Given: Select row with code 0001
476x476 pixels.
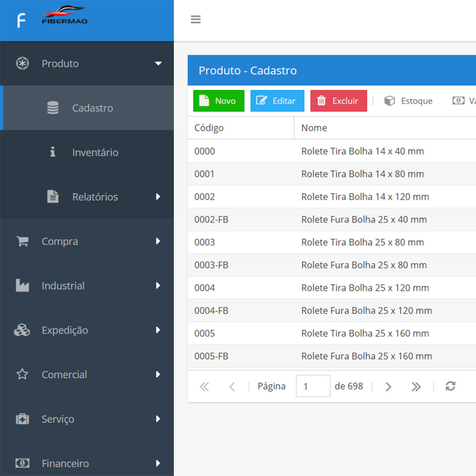Looking at the screenshot, I should pos(332,174).
